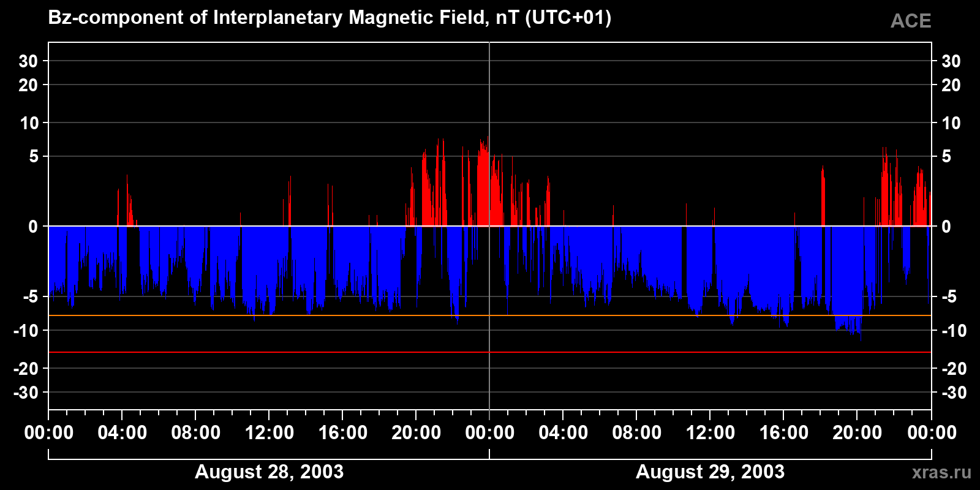Click the 12:00 tick label under August 28
This screenshot has width=980, height=490.
coord(269,432)
